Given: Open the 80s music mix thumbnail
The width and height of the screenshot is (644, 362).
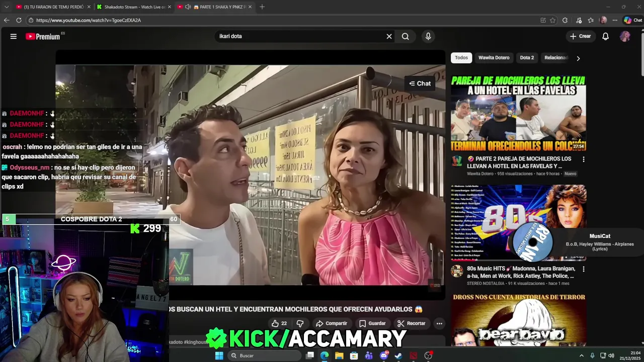Looking at the screenshot, I should tap(518, 222).
